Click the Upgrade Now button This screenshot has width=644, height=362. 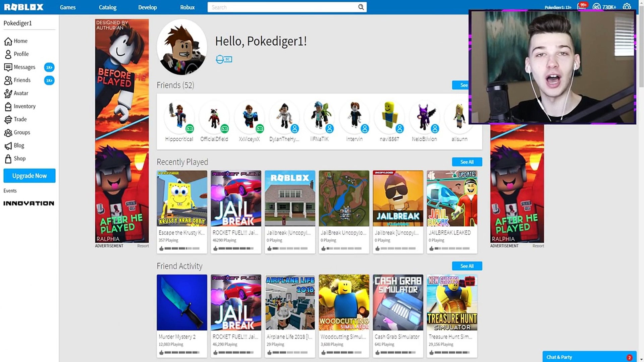[x=30, y=176]
